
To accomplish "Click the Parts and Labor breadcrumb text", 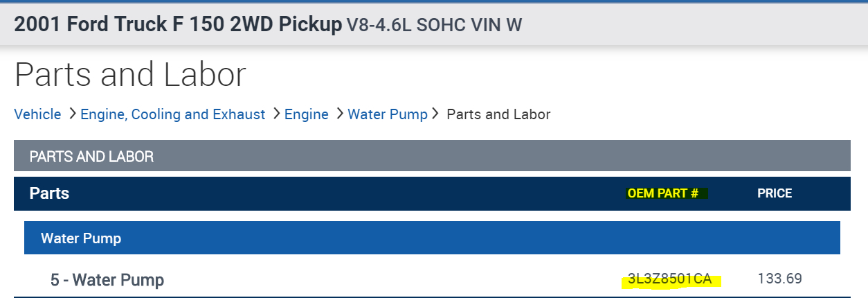I will click(498, 114).
